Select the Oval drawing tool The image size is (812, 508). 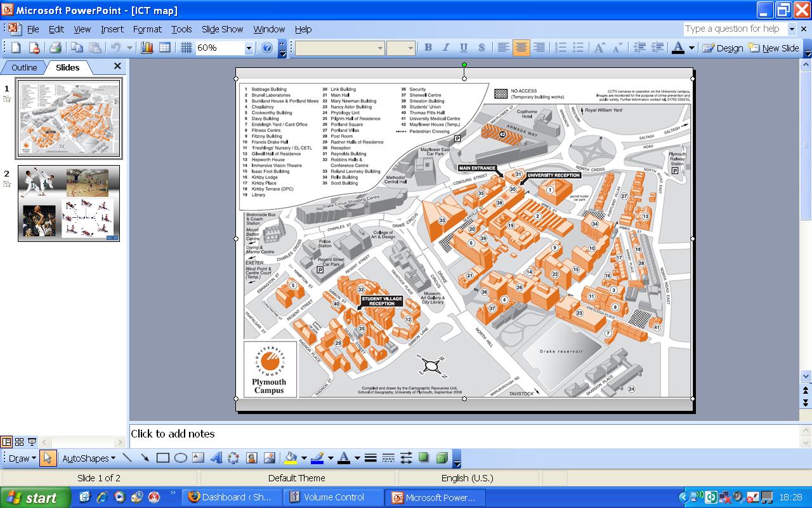point(180,458)
